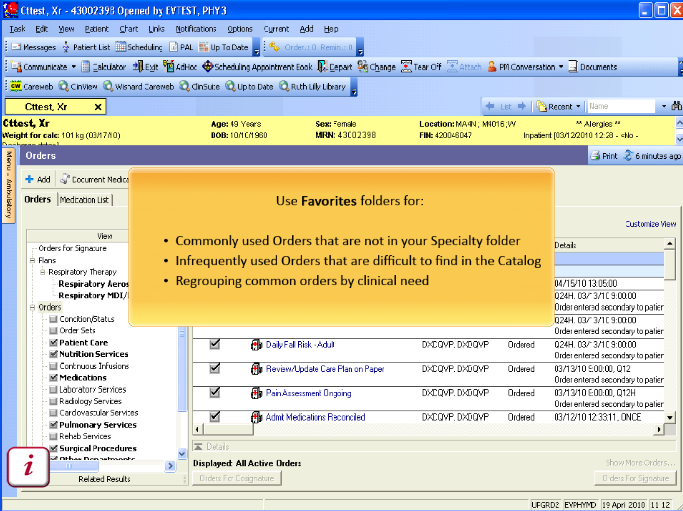
Task: Click the Tear Off toolbar icon
Action: point(421,67)
